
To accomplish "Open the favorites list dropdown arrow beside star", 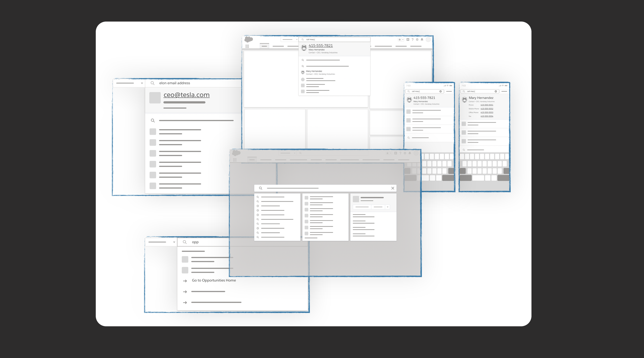I will [403, 40].
